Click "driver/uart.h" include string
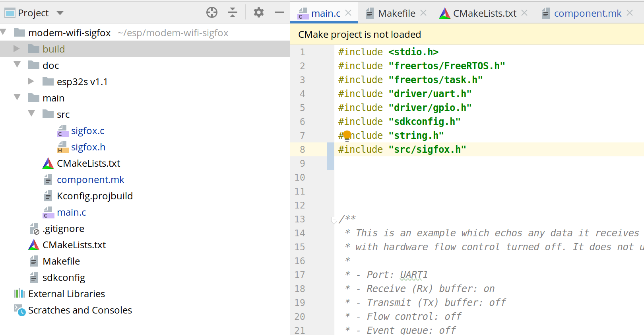Image resolution: width=644 pixels, height=335 pixels. [x=430, y=94]
